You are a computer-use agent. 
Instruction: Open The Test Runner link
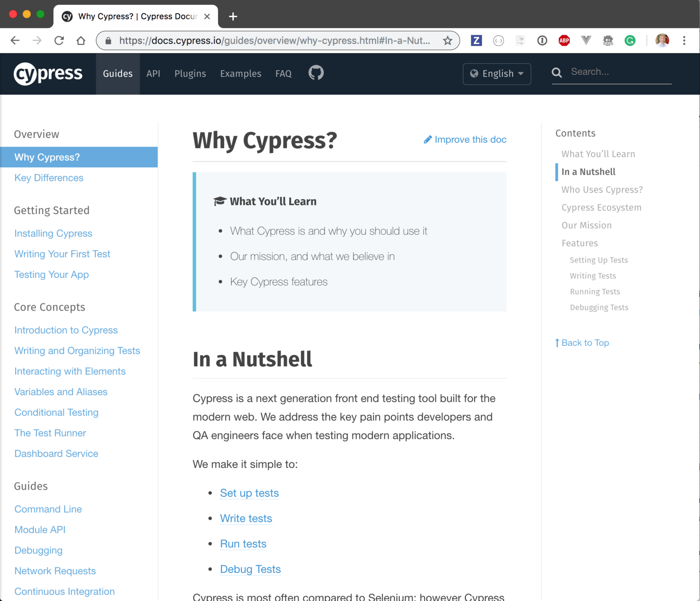(x=50, y=433)
